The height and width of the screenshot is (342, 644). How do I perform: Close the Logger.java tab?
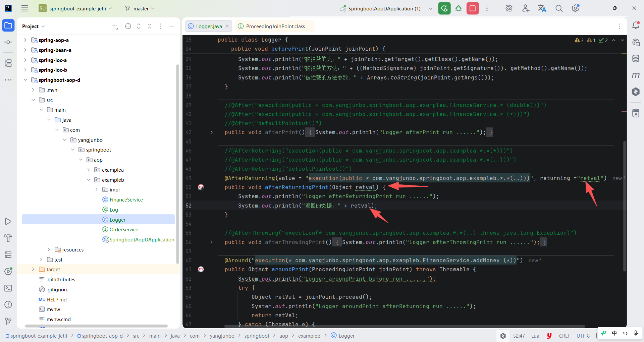point(227,26)
